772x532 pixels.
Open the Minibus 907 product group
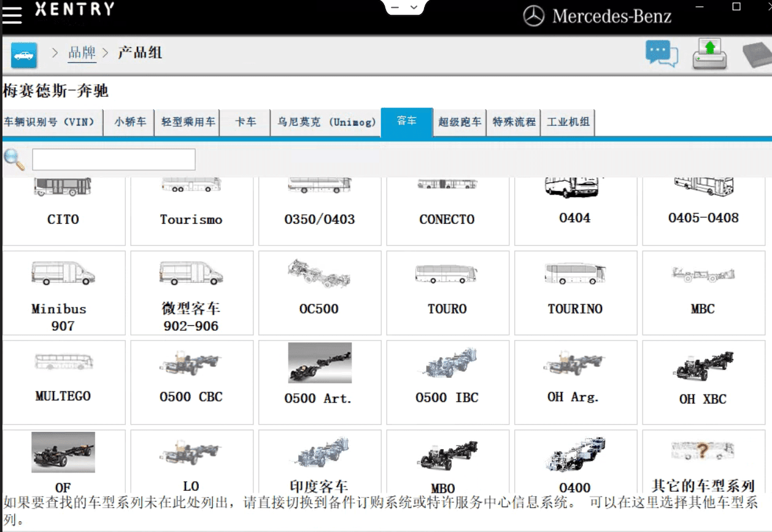(64, 293)
